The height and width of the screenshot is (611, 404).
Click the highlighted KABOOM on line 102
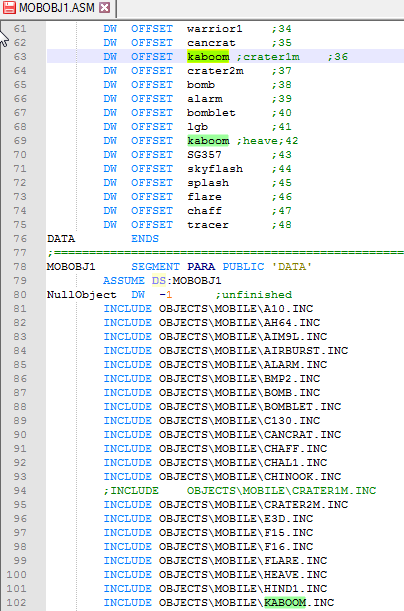click(285, 602)
